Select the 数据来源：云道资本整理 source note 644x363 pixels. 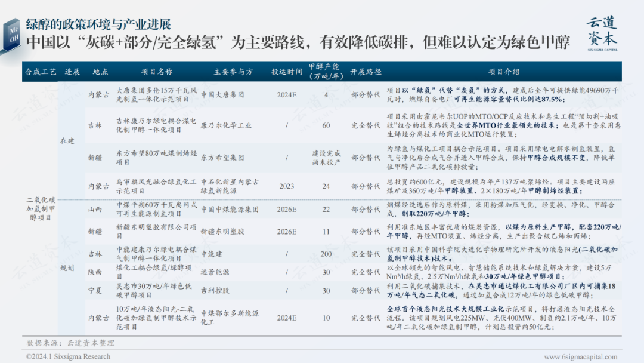pyautogui.click(x=70, y=343)
